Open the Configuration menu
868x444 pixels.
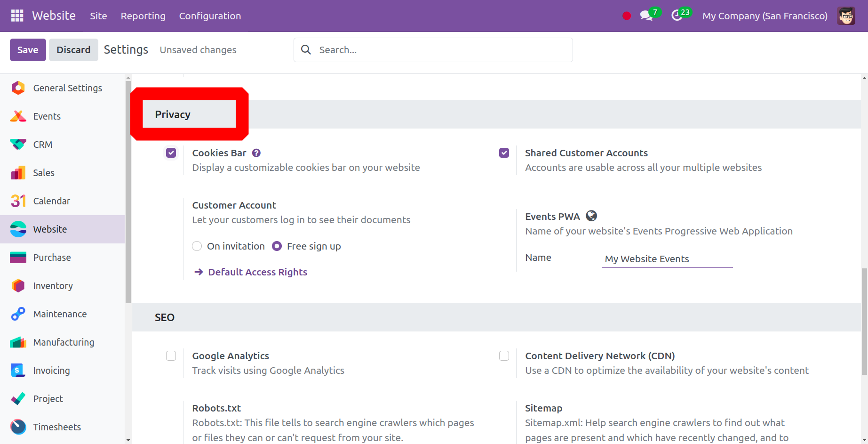(210, 16)
